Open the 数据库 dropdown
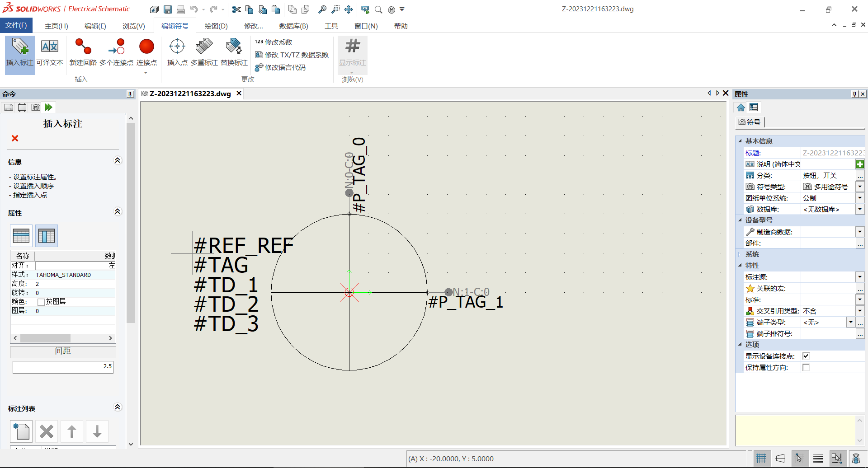This screenshot has height=468, width=868. [x=860, y=209]
